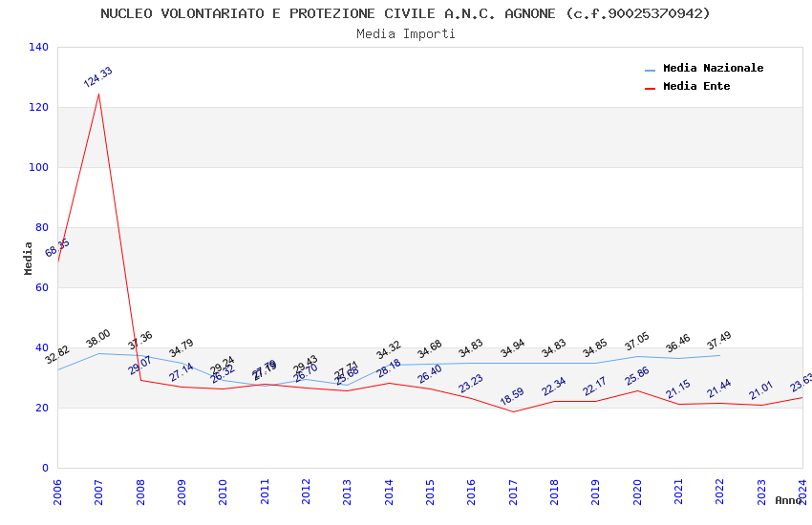The height and width of the screenshot is (525, 812).
Task: Click the vertical 'Media' y-axis title
Action: tap(28, 258)
